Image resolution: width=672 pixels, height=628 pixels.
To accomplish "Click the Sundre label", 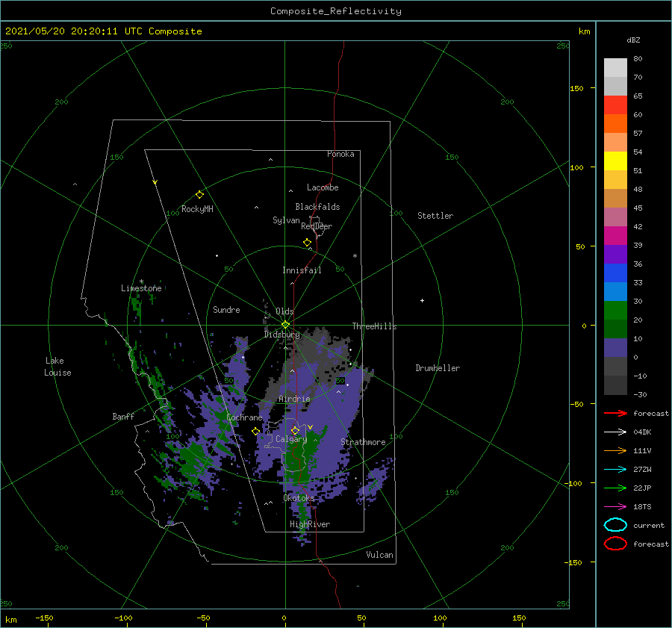I will click(x=226, y=309).
